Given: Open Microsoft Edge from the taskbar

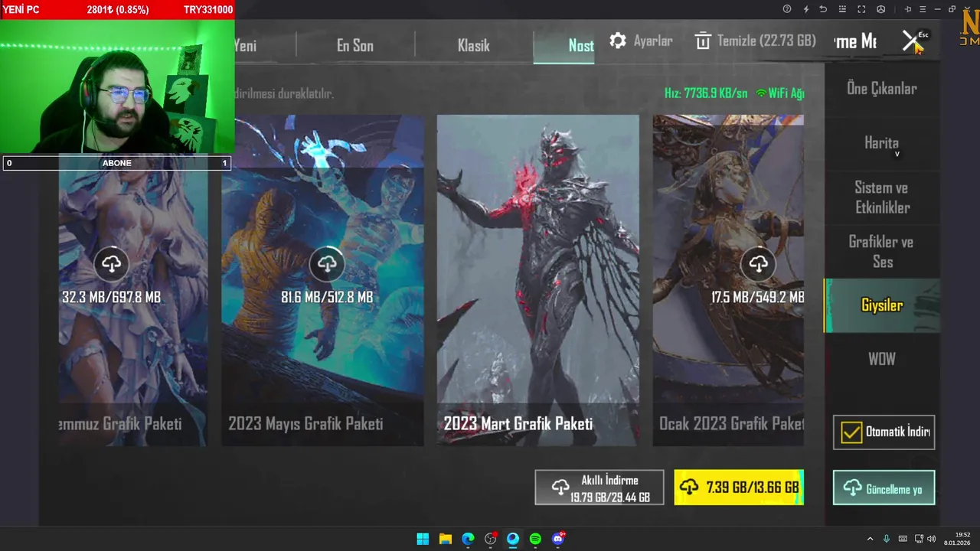Looking at the screenshot, I should tap(468, 539).
